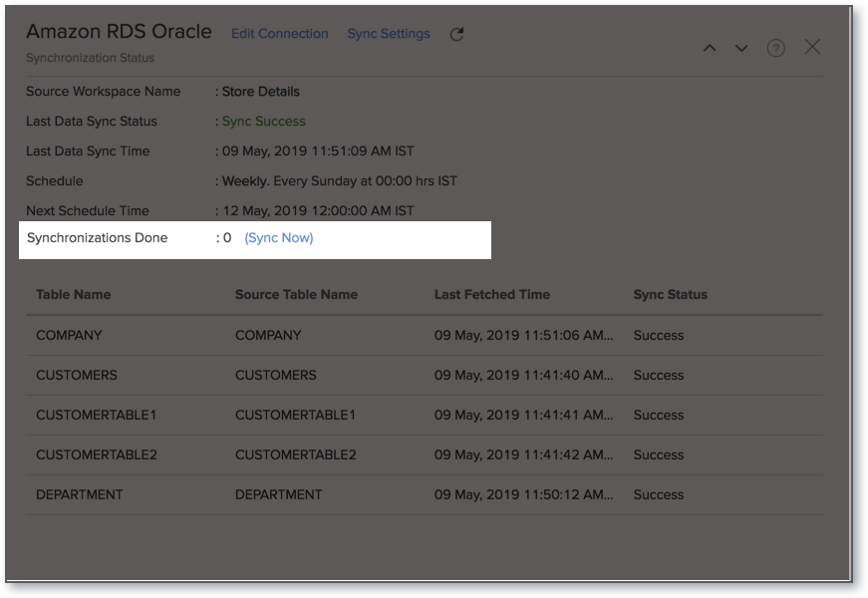Click CUSTOMERS in the Source Table Name column
This screenshot has height=598, width=868.
point(276,376)
